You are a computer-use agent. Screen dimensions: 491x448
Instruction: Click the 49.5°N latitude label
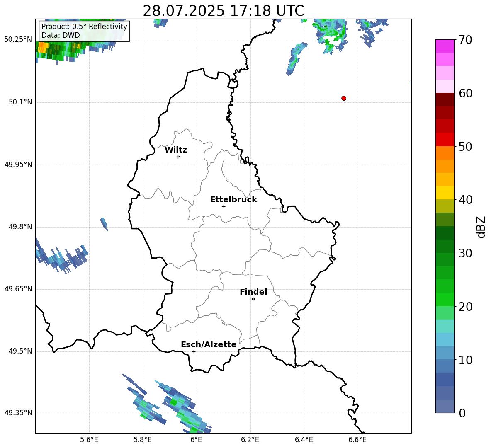20,351
